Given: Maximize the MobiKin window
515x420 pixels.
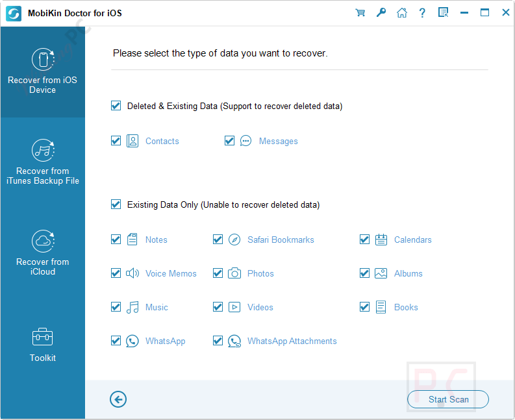Looking at the screenshot, I should pyautogui.click(x=484, y=13).
